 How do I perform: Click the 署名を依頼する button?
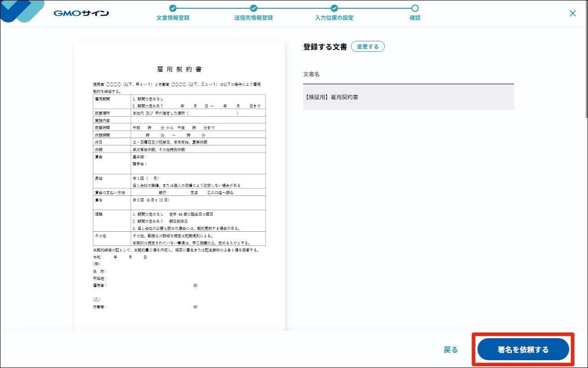pos(523,350)
